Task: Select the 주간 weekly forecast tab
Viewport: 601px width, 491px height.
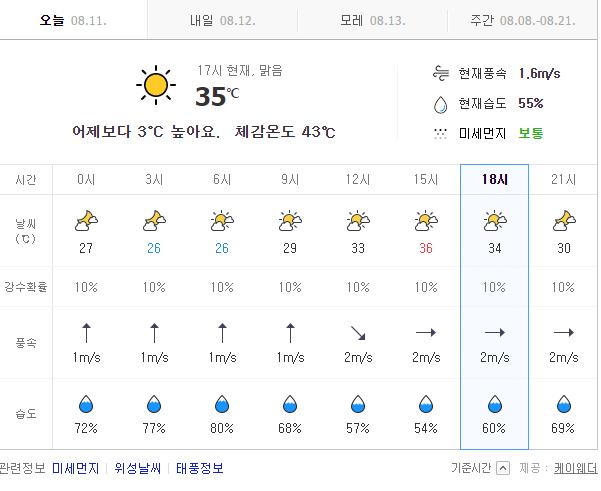Action: tap(523, 20)
